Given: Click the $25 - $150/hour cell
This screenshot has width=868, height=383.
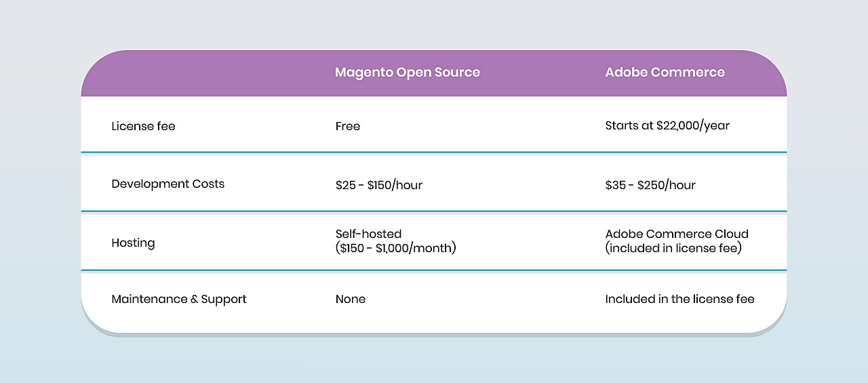Looking at the screenshot, I should [x=379, y=185].
